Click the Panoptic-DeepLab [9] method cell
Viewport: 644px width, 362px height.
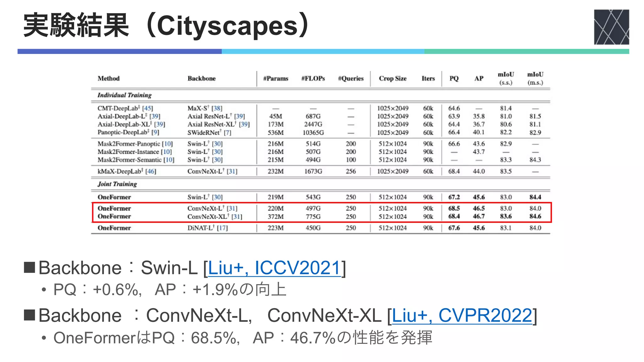click(x=128, y=132)
